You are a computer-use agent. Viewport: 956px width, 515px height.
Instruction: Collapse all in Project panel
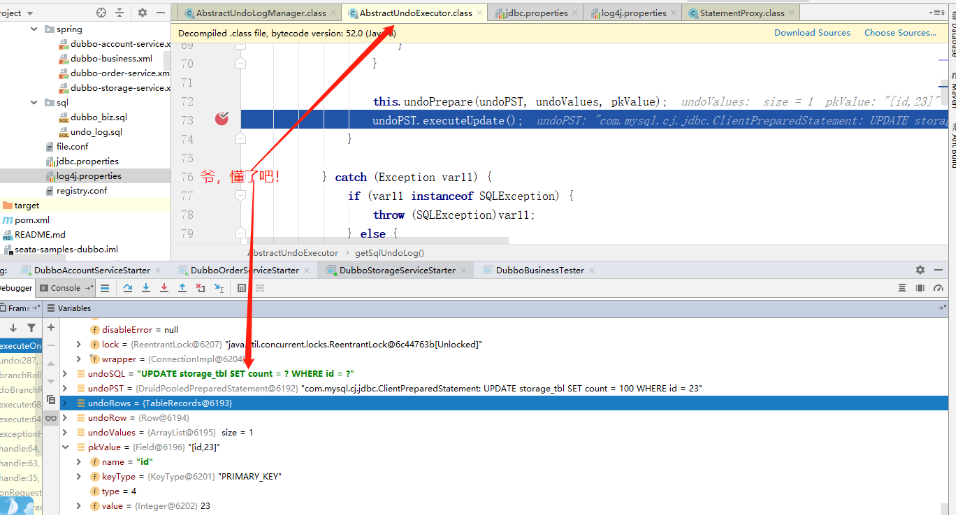pyautogui.click(x=120, y=13)
